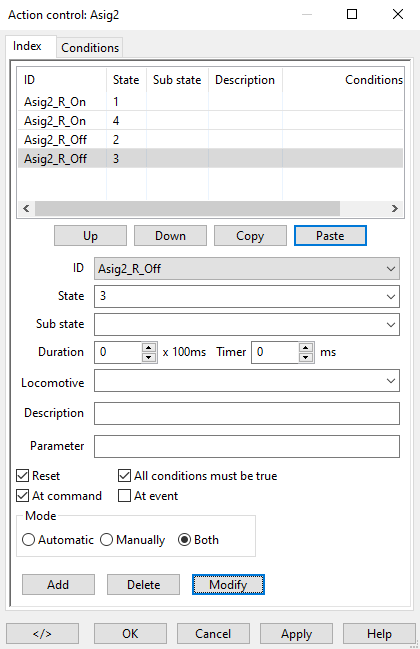
Task: Uncheck All conditions must be true
Action: (125, 476)
